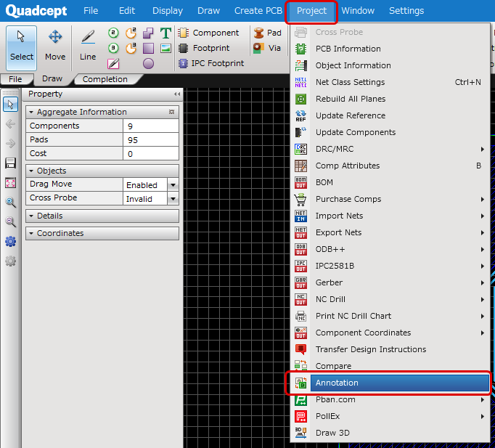Click the Cost value field
Screen dimensions: 495x448
pyautogui.click(x=151, y=154)
